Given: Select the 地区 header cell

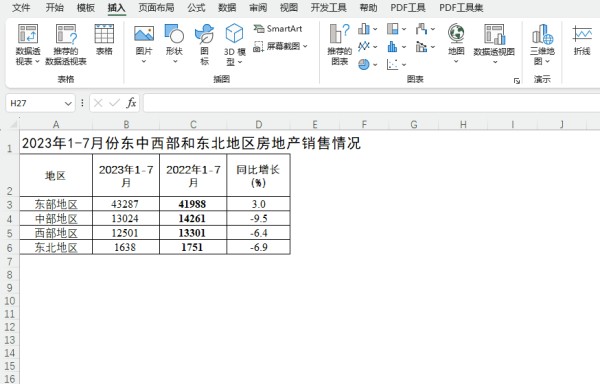Looking at the screenshot, I should pyautogui.click(x=56, y=176).
